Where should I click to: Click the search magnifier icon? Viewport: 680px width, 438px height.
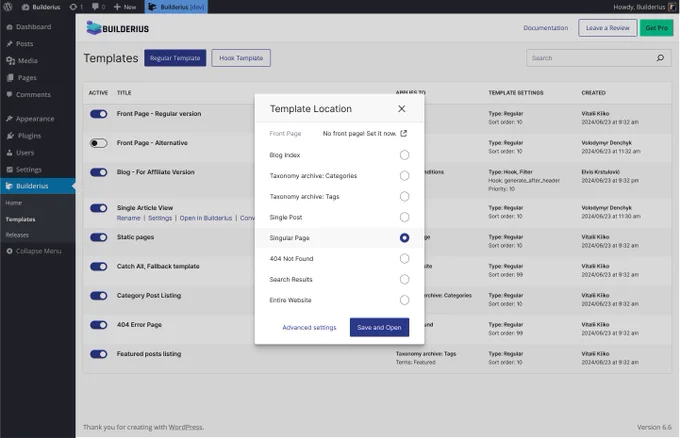[x=660, y=58]
